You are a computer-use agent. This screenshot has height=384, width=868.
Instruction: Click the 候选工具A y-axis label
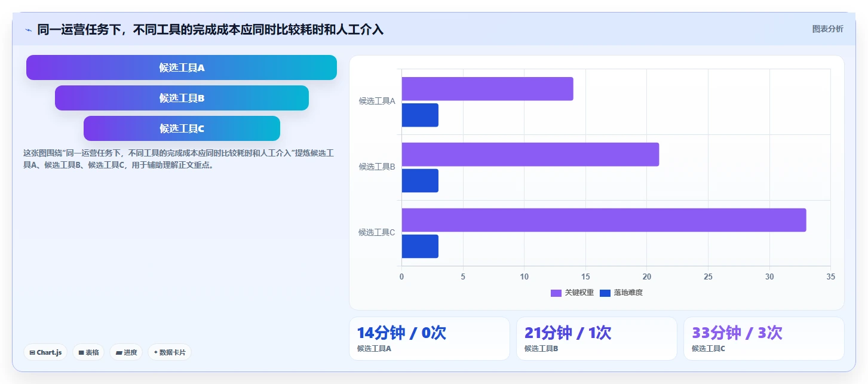point(377,101)
